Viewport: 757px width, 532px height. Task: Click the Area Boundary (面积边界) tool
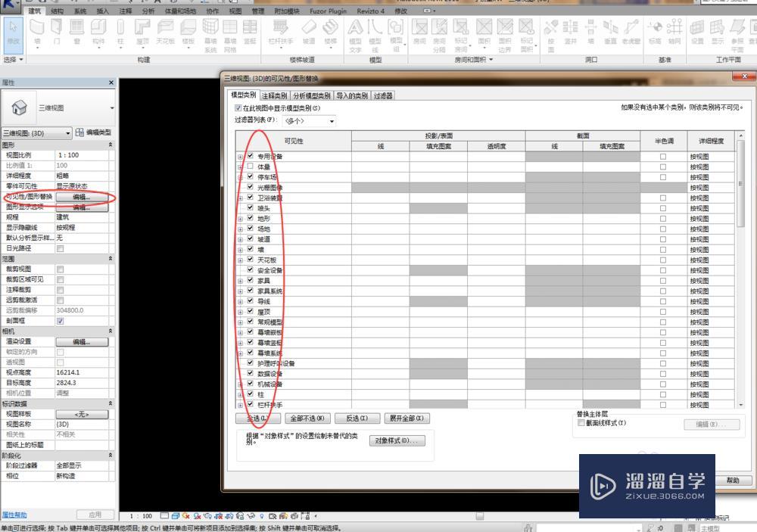coord(504,35)
